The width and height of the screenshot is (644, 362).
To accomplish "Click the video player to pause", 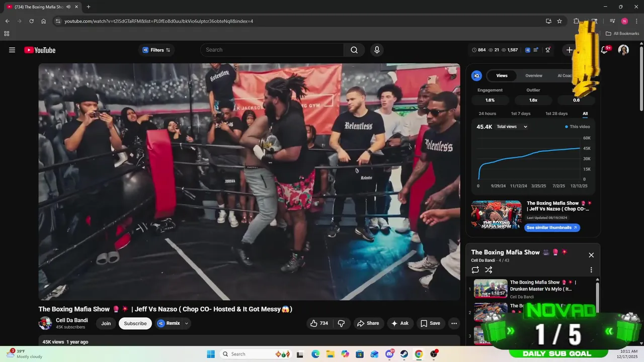I will click(250, 182).
